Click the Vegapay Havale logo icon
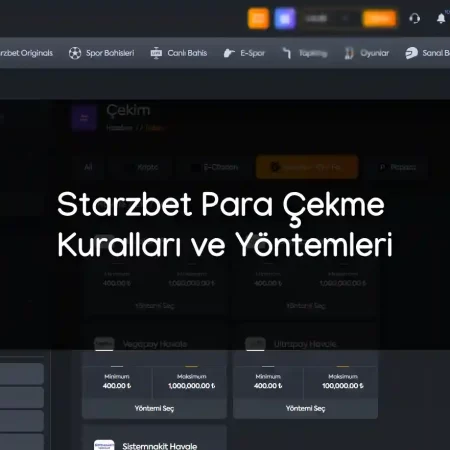450x450 pixels. point(104,344)
